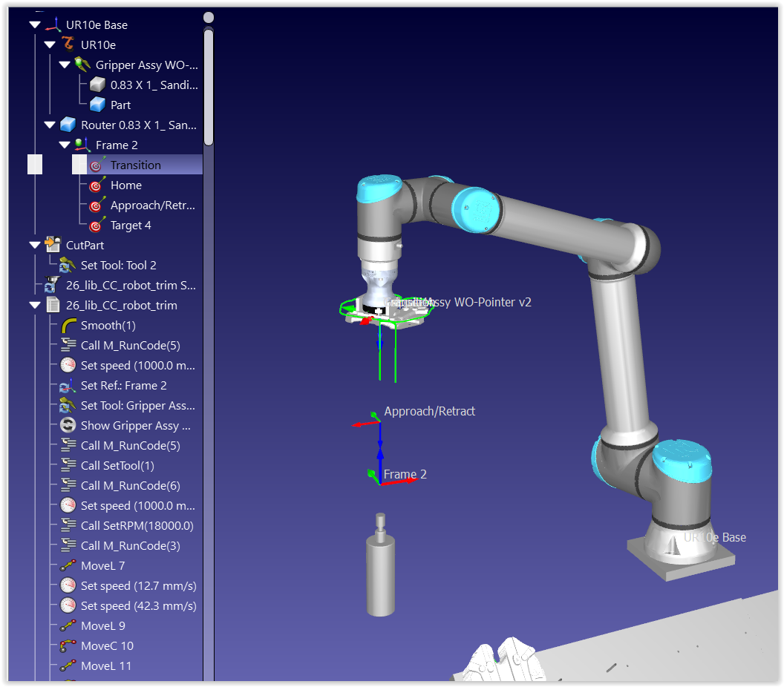Select Target 4 in the station tree

(x=131, y=226)
